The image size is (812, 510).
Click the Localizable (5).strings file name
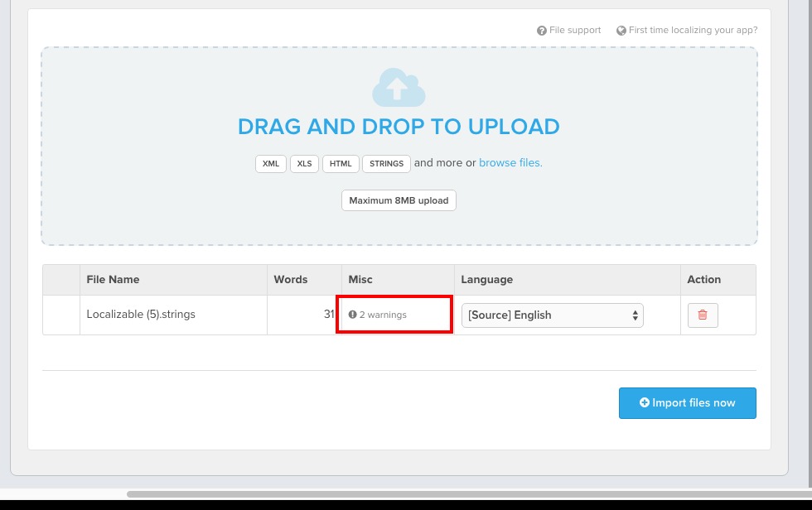tap(141, 314)
